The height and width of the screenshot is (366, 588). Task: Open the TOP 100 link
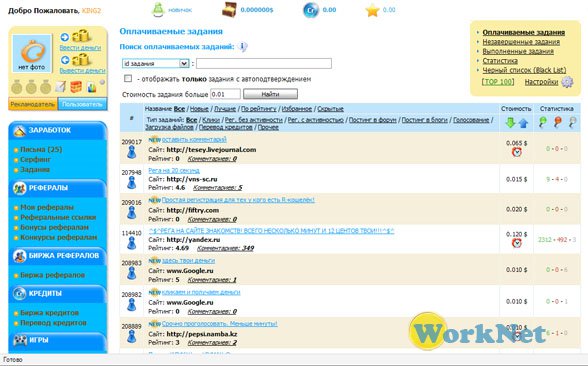[x=498, y=82]
